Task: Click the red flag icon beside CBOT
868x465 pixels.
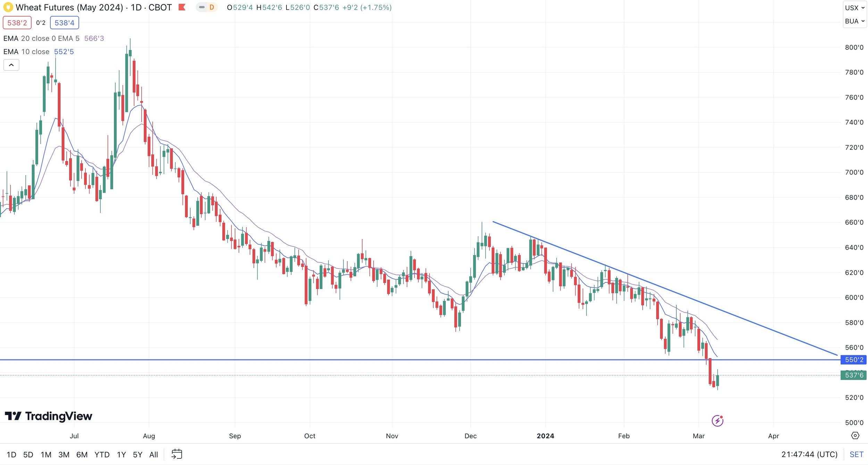Action: tap(182, 7)
